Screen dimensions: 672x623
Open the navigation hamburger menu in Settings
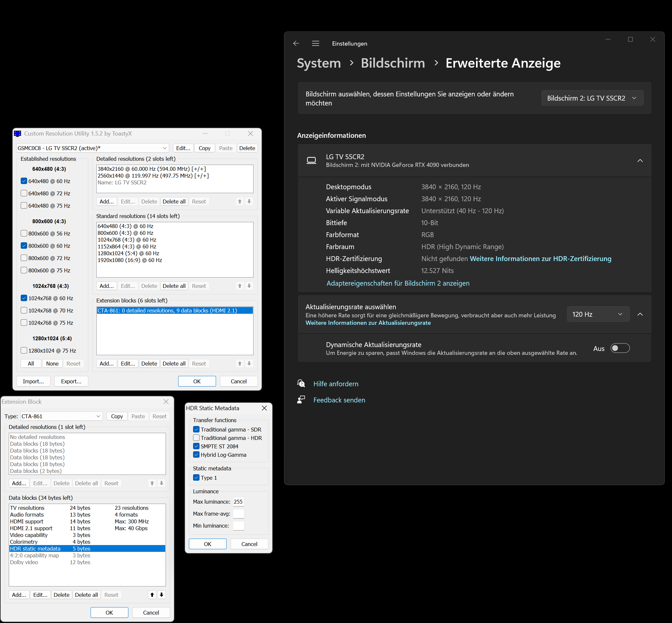click(315, 43)
